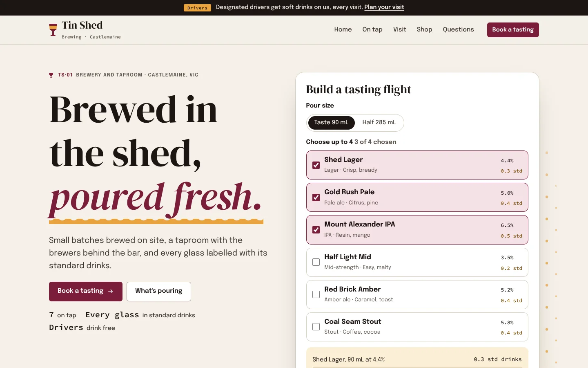Uncheck the Gold Rush Pale checkbox
Viewport: 588px width, 368px height.
[316, 197]
